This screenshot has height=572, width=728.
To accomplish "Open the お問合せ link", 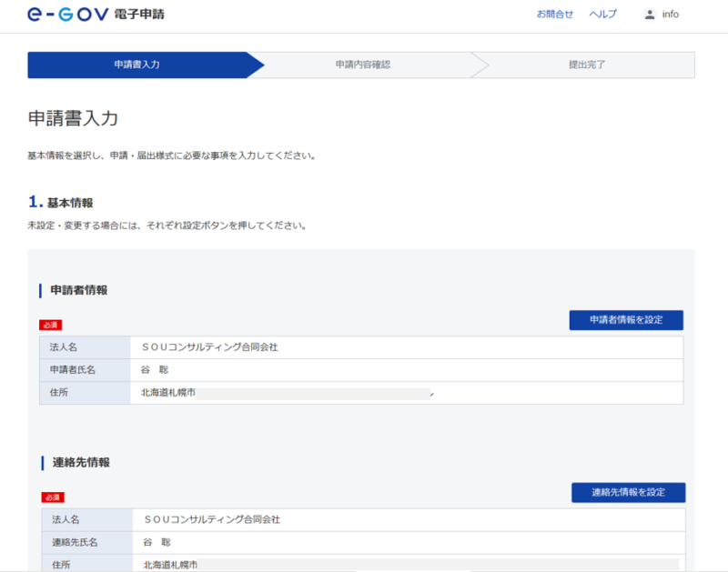I will pyautogui.click(x=554, y=15).
